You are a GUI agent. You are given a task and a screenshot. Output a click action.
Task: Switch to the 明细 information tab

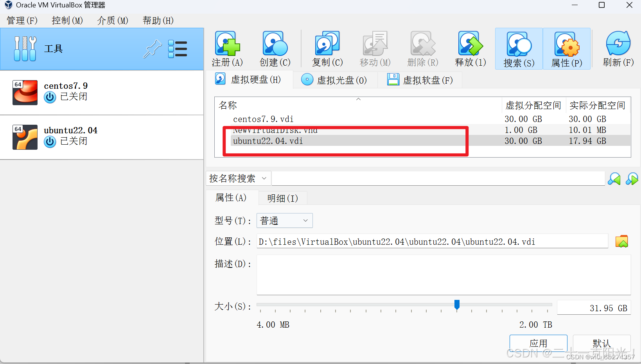[x=282, y=198]
